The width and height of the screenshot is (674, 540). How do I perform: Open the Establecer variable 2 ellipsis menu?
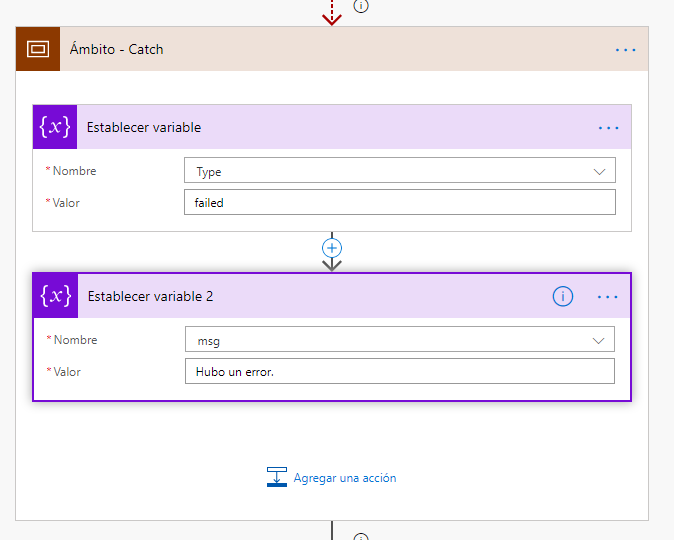pos(608,296)
